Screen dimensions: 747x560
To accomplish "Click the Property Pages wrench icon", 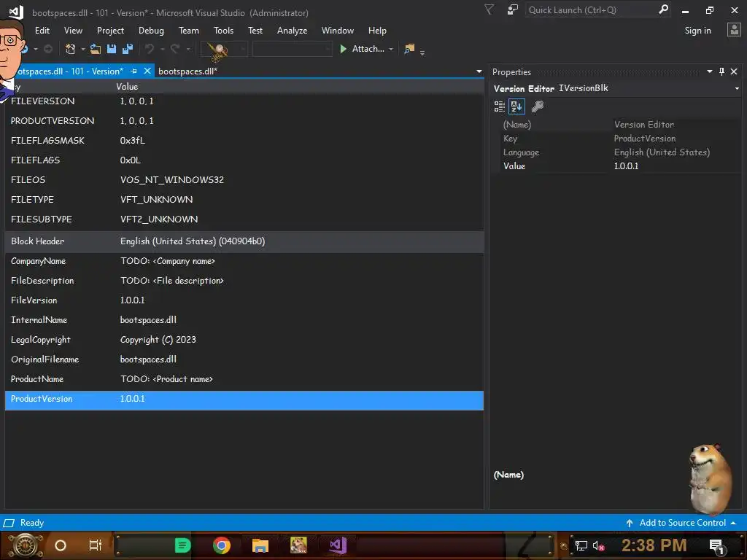I will tap(538, 106).
